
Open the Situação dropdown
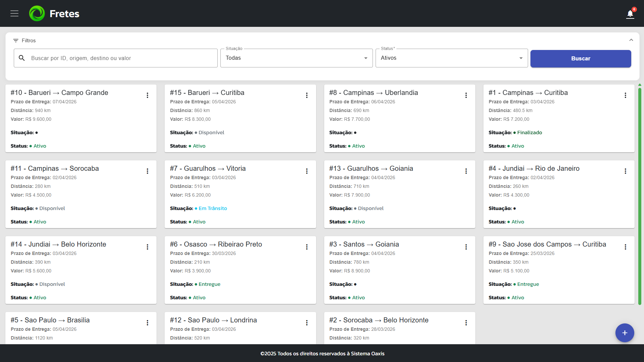(x=296, y=58)
